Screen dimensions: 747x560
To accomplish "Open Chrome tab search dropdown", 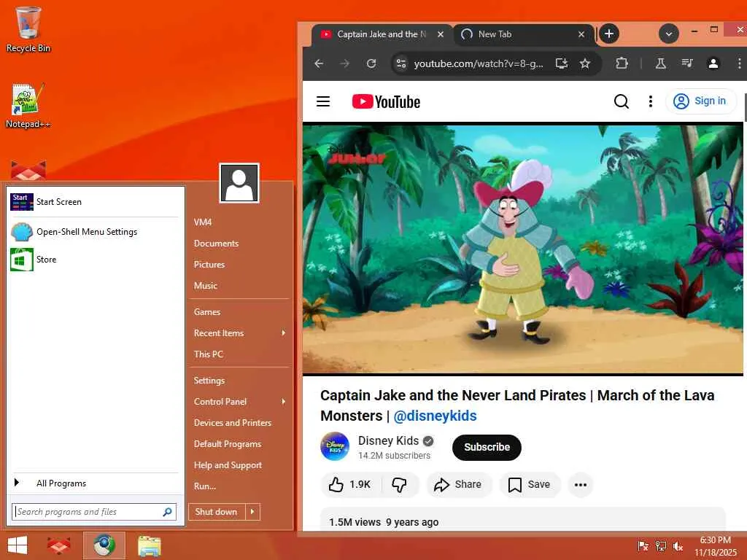I will (x=669, y=34).
